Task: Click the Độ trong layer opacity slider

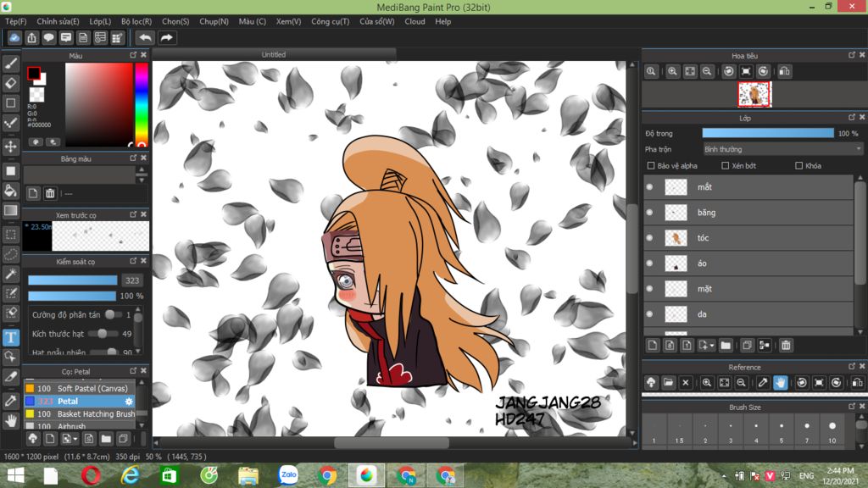Action: coord(768,133)
